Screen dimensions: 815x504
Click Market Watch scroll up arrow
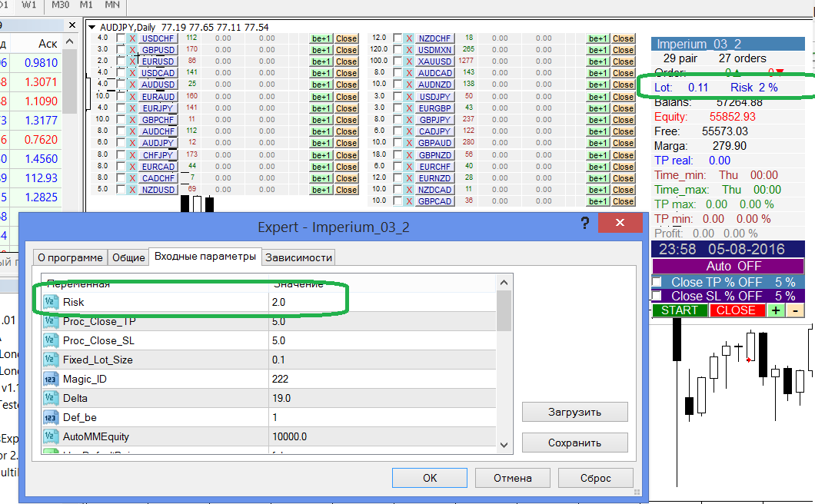[x=70, y=42]
